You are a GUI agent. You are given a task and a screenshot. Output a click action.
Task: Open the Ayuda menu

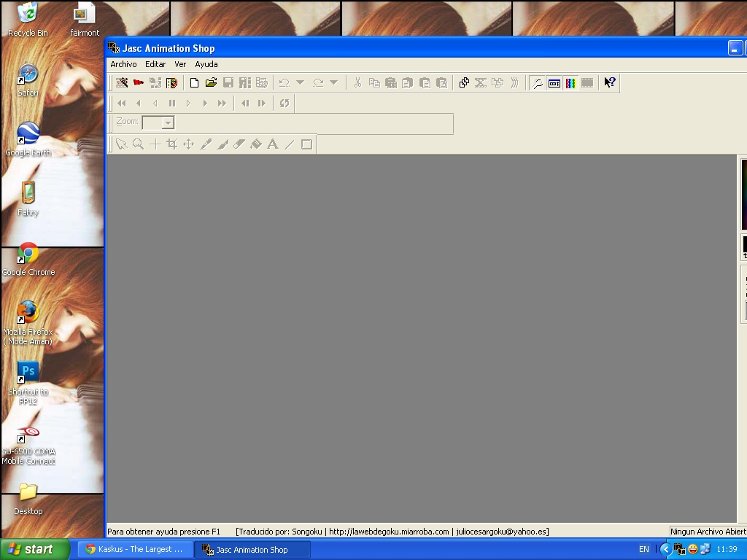[x=206, y=64]
